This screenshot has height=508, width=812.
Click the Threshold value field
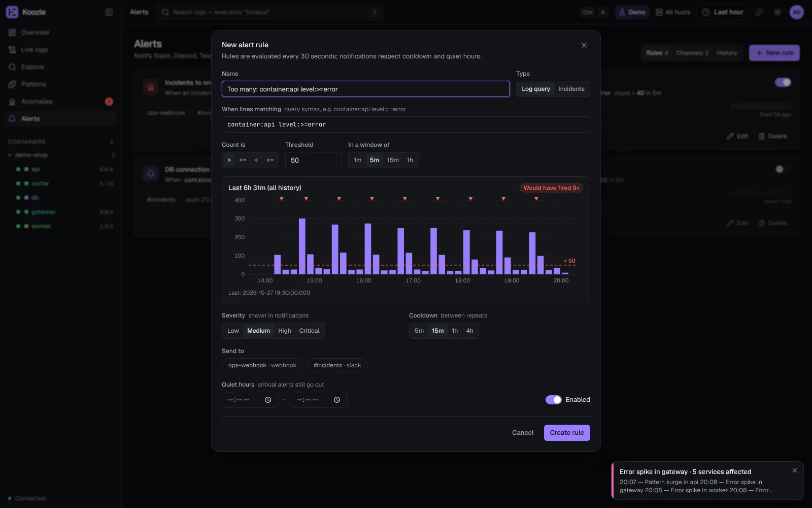tap(314, 160)
